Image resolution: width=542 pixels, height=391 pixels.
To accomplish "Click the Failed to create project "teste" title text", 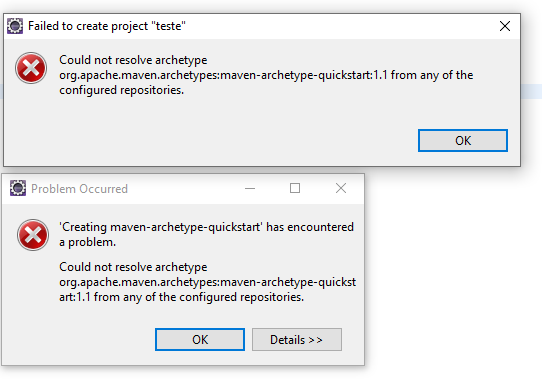I will pyautogui.click(x=107, y=26).
